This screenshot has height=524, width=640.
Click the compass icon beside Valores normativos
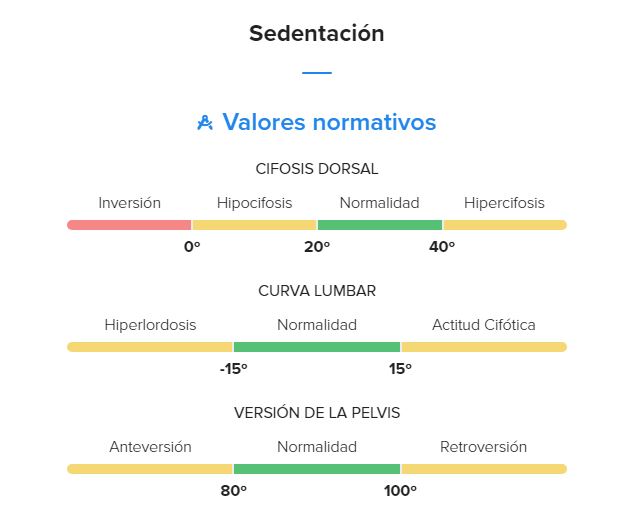coord(205,122)
